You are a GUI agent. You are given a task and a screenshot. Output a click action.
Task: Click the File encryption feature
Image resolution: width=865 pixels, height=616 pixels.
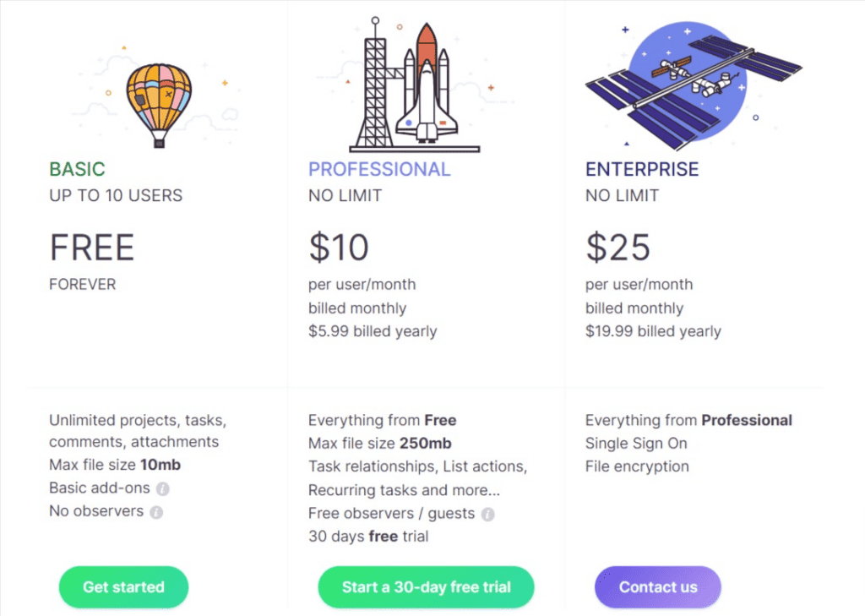(x=637, y=466)
